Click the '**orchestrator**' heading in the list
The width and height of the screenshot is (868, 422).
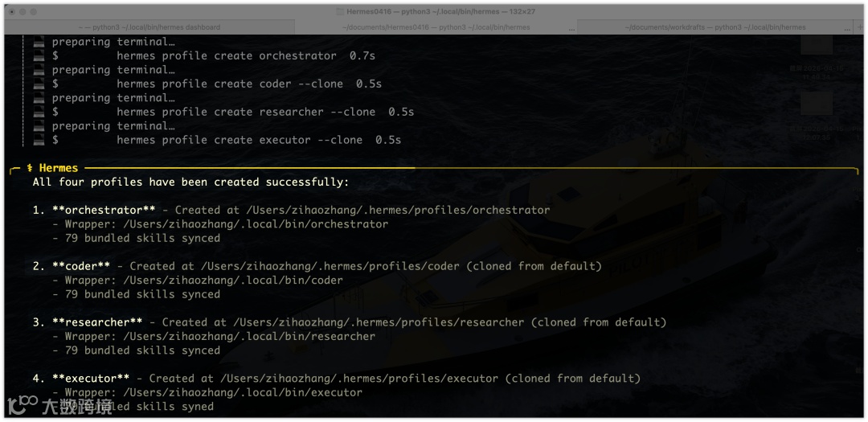coord(104,210)
